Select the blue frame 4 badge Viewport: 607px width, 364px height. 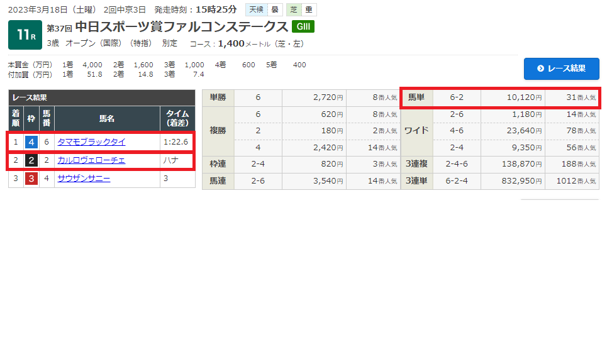click(31, 142)
